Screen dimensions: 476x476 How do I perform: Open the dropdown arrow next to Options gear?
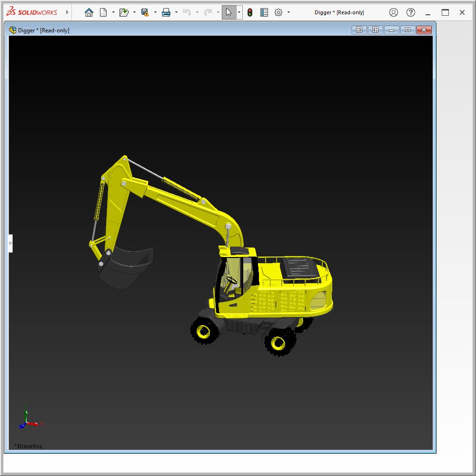click(x=288, y=12)
